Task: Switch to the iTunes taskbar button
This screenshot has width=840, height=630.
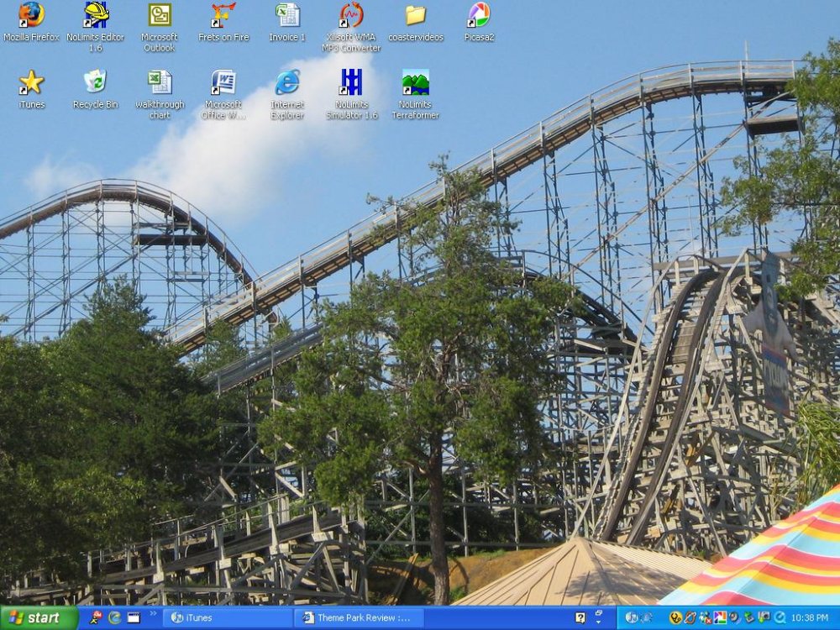Action: [227, 618]
